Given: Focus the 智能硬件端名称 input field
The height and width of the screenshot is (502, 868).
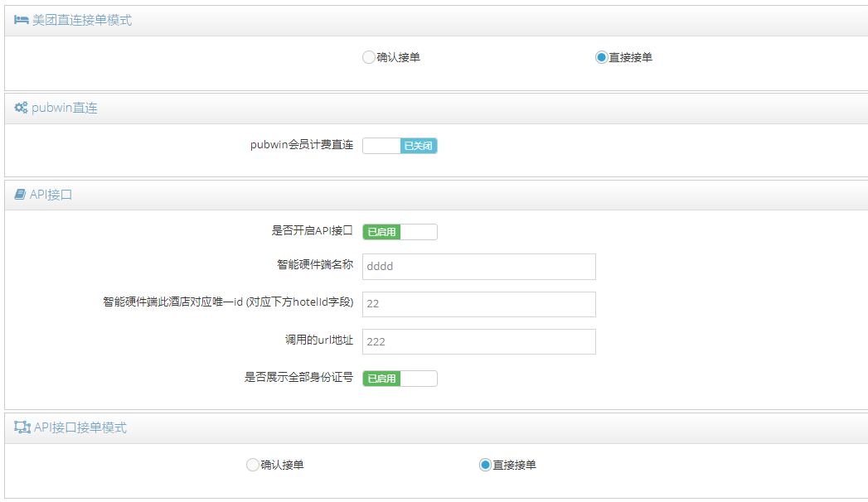Looking at the screenshot, I should (479, 267).
